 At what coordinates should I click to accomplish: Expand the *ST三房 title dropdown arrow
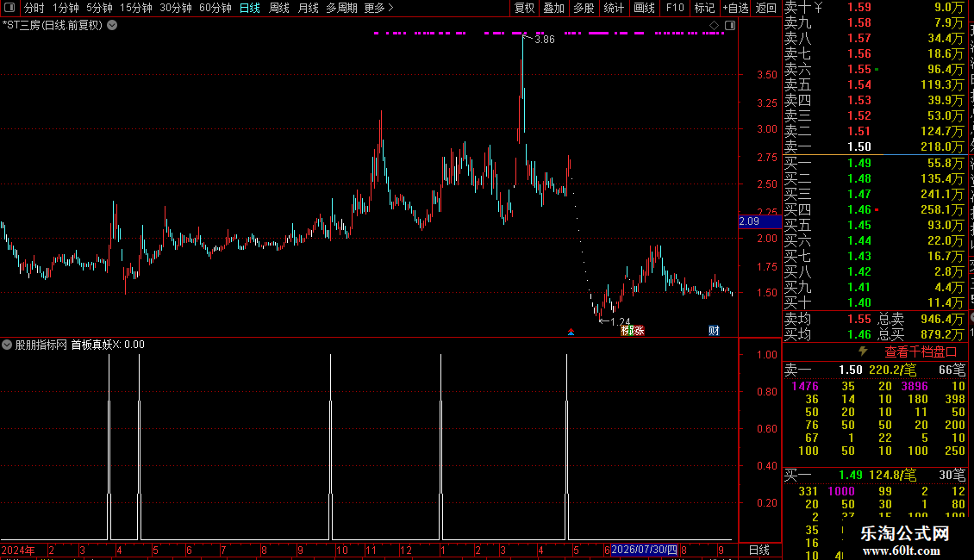pyautogui.click(x=112, y=26)
